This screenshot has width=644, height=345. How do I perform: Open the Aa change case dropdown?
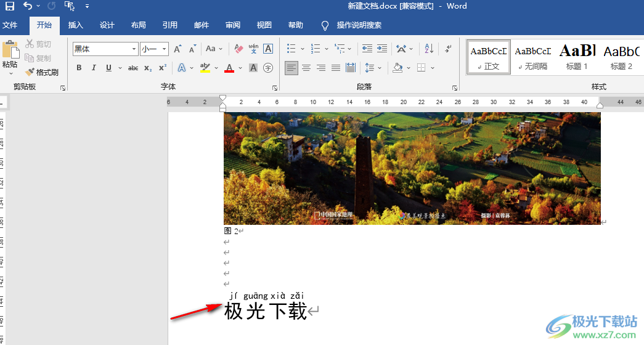click(x=214, y=49)
